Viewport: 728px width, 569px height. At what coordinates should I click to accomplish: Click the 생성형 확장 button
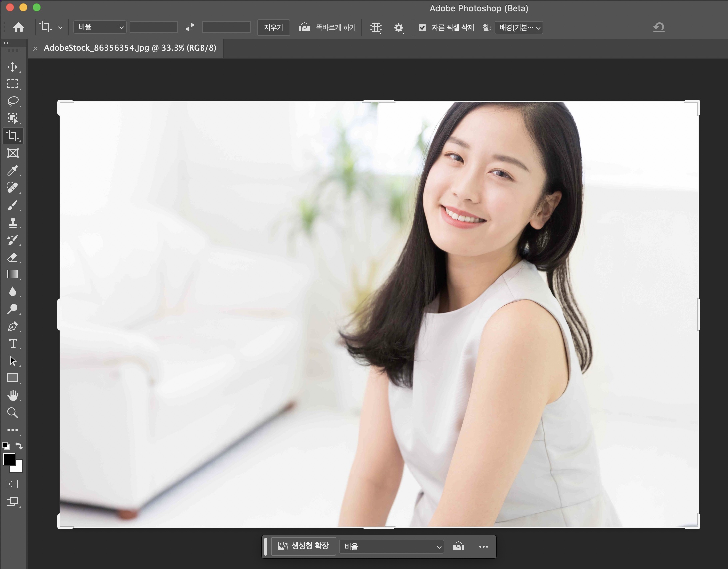303,546
